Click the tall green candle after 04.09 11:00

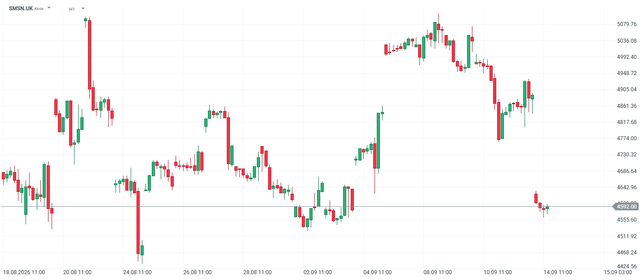pos(378,141)
